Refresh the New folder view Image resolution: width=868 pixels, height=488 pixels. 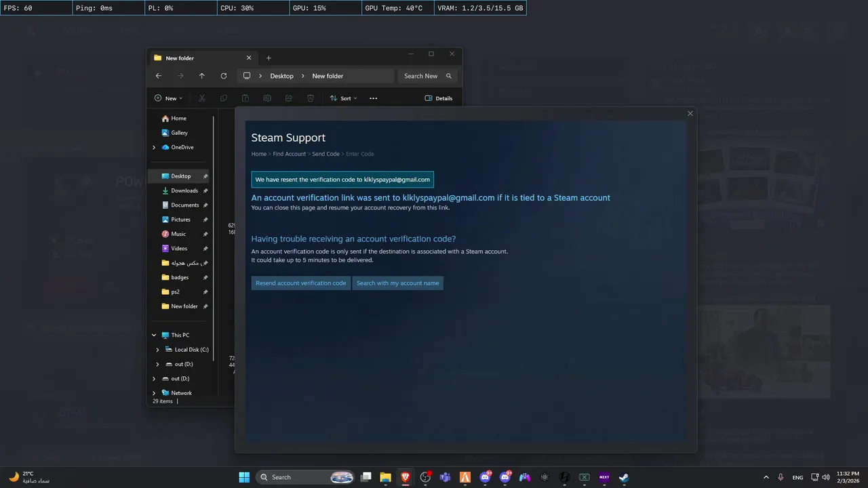point(224,76)
